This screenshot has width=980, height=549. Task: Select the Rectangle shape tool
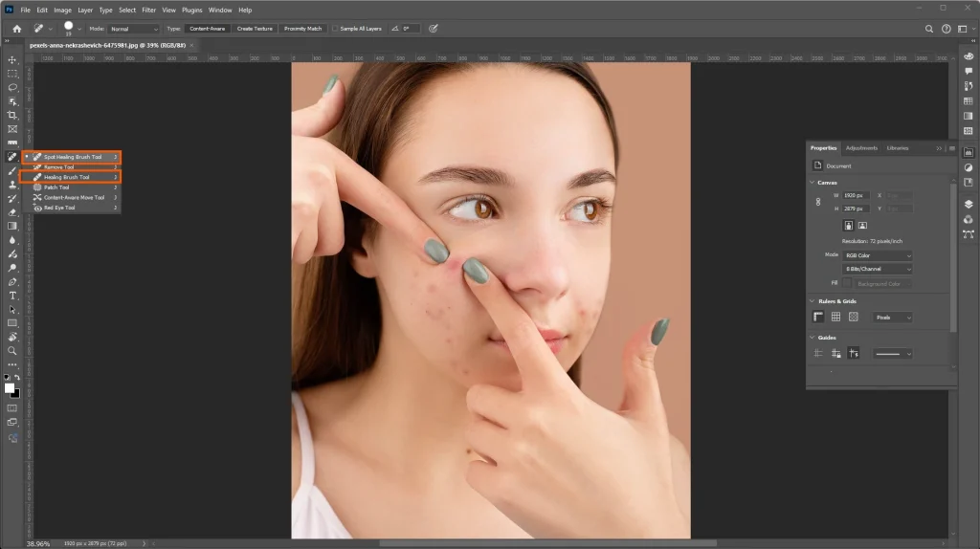[11, 323]
